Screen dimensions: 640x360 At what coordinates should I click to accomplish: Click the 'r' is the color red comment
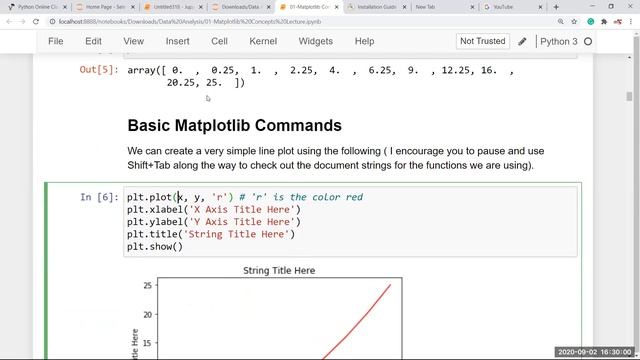tap(301, 197)
